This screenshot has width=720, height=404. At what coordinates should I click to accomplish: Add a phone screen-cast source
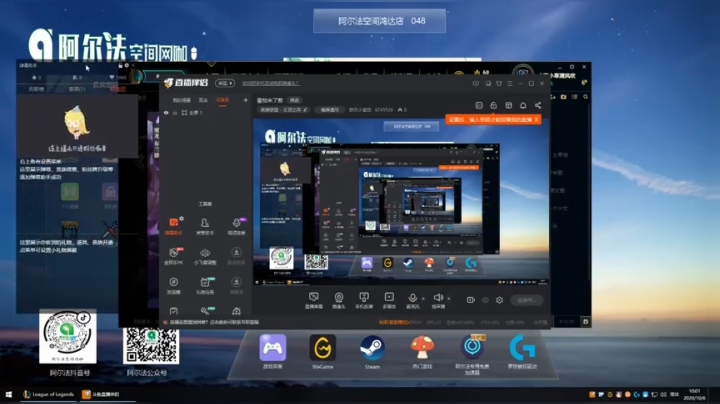coord(364,300)
